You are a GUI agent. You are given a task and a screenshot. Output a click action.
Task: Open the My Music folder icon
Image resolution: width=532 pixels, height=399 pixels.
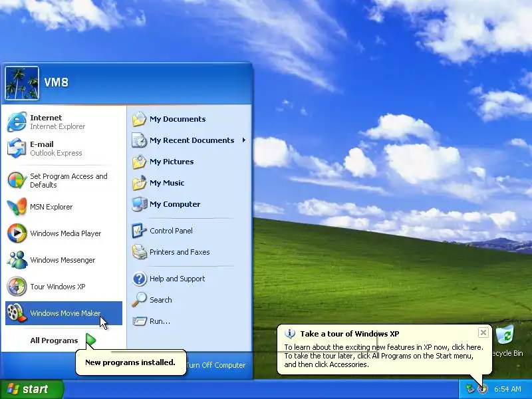click(x=139, y=183)
